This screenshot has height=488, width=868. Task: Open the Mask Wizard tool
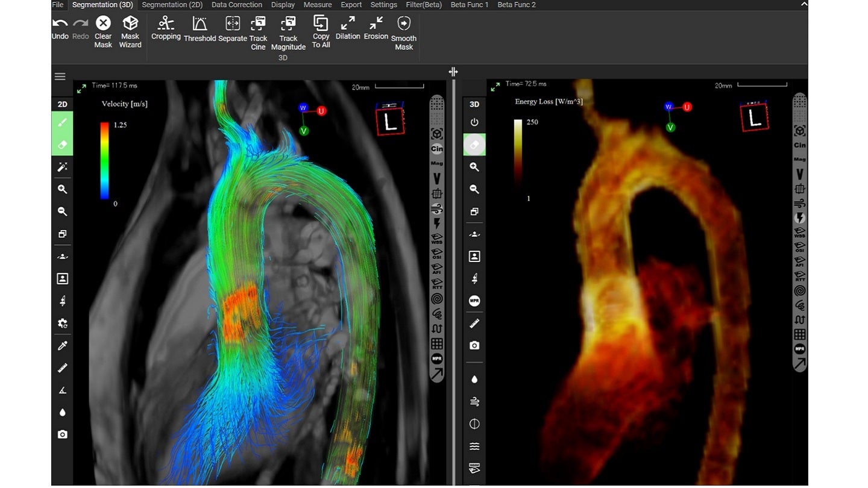[x=130, y=23]
